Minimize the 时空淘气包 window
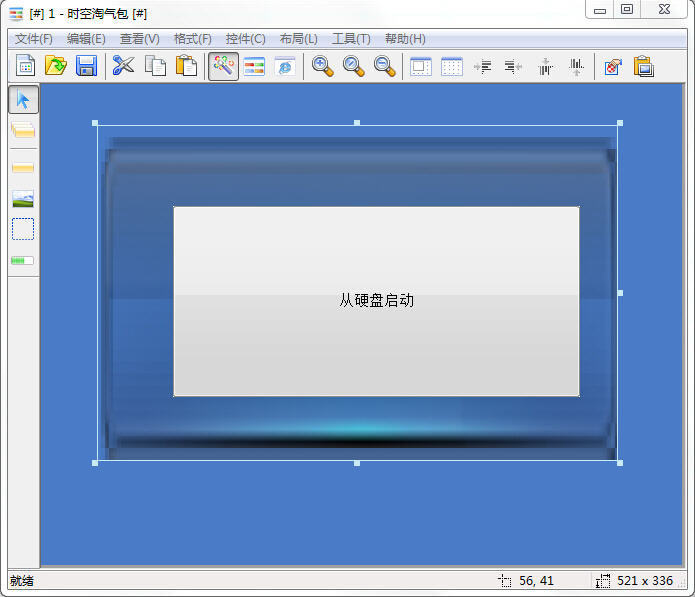 600,10
